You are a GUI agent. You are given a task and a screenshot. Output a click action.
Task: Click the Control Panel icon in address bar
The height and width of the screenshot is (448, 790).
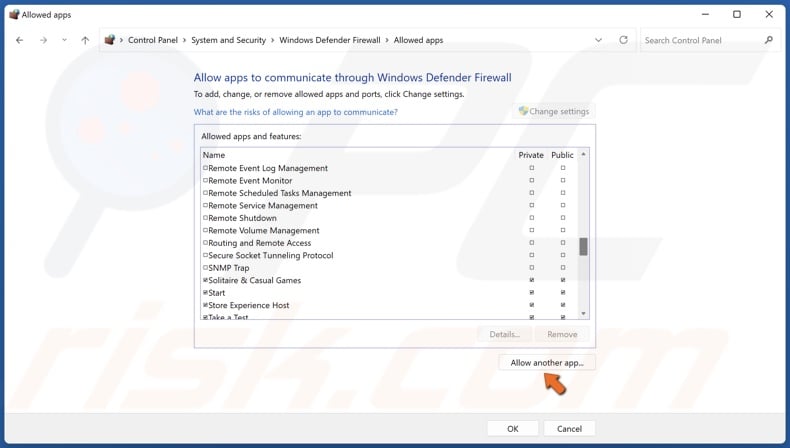[110, 40]
